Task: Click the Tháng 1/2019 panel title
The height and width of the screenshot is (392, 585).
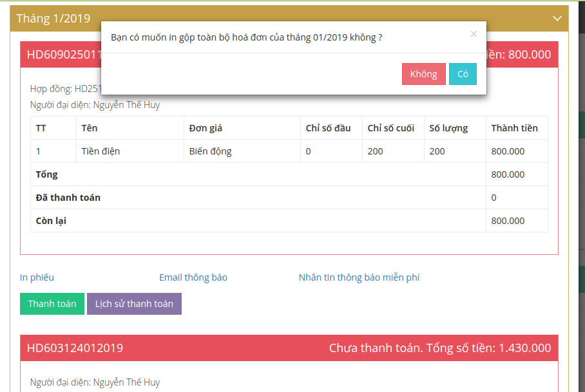Action: tap(53, 19)
